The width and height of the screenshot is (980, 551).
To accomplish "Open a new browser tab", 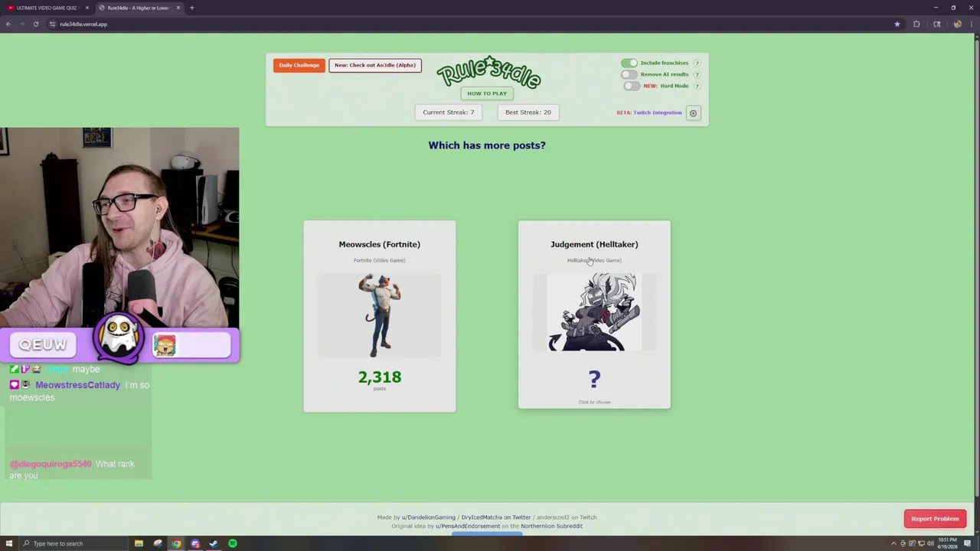I will pyautogui.click(x=192, y=8).
